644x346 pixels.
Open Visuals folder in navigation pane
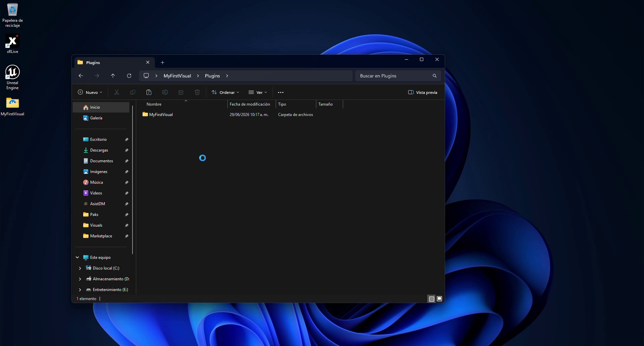click(96, 225)
